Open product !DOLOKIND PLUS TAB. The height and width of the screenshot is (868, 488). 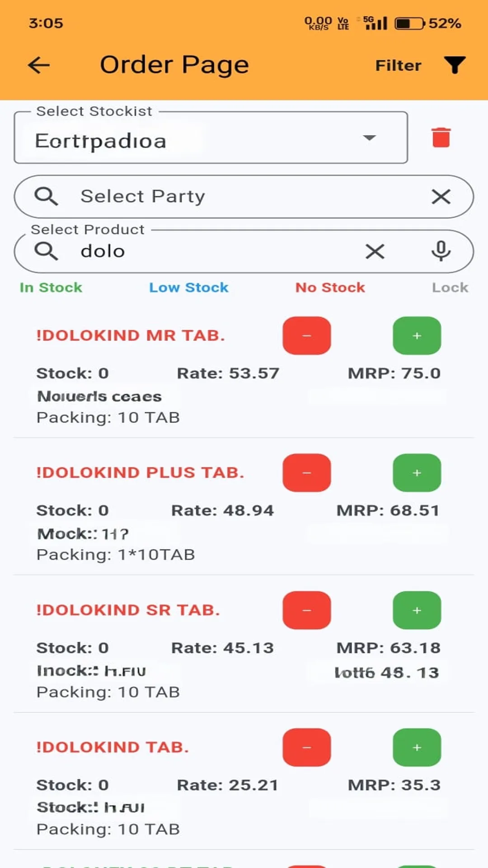[140, 473]
